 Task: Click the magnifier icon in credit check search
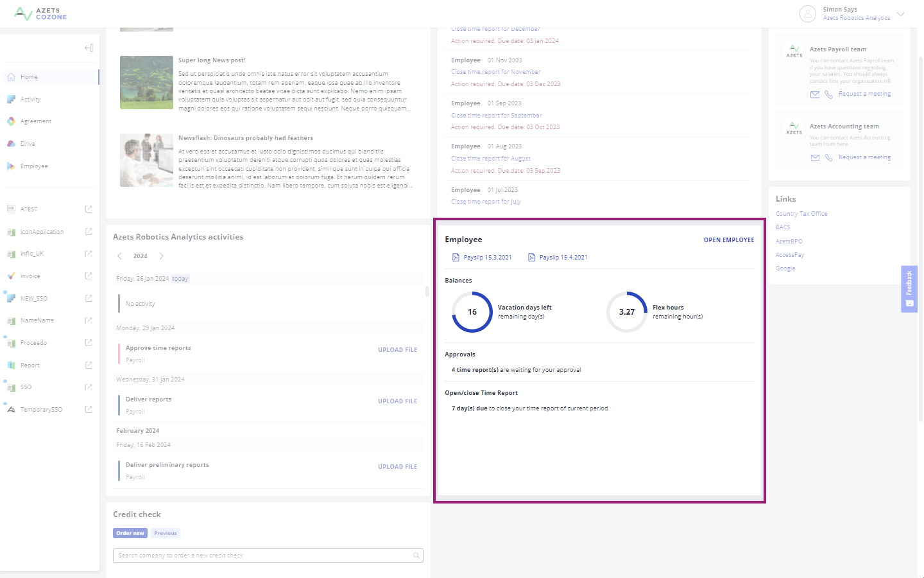point(416,555)
